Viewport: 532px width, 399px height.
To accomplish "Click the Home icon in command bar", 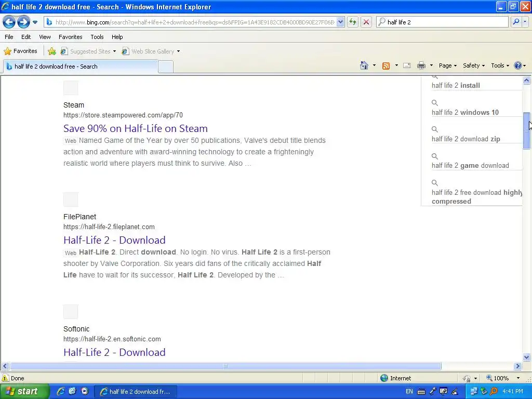I will pyautogui.click(x=364, y=65).
